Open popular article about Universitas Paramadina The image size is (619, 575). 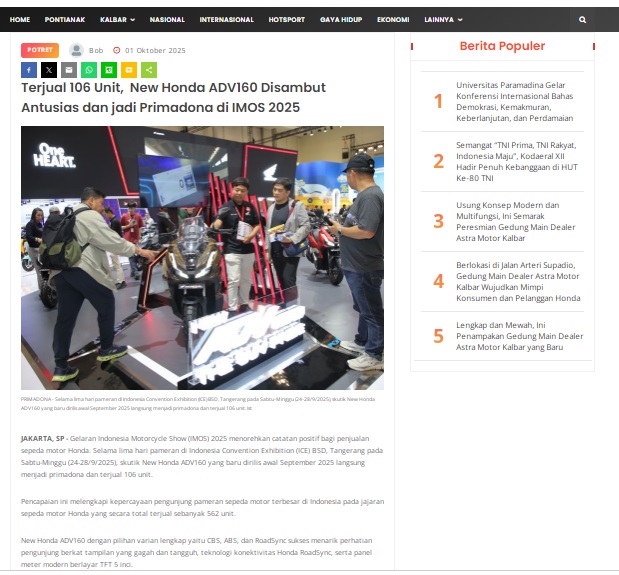pos(514,101)
